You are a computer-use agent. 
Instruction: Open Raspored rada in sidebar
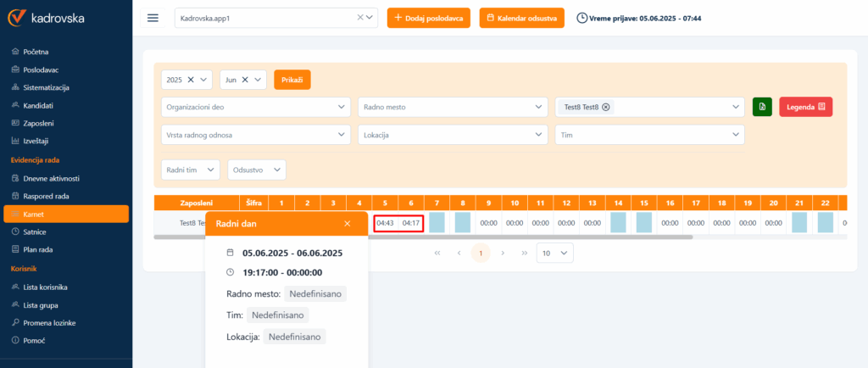pyautogui.click(x=47, y=196)
